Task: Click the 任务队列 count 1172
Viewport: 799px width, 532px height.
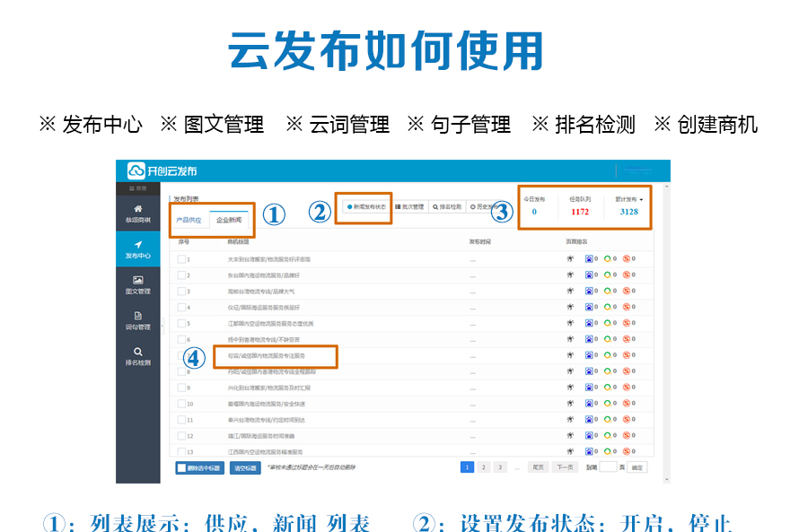Action: (580, 212)
